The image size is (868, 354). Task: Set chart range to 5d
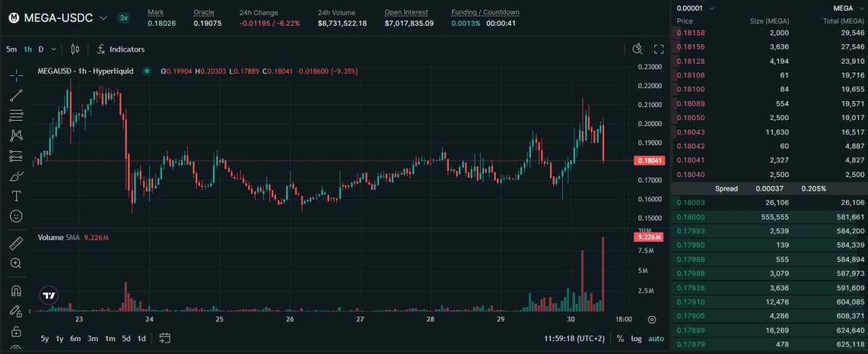pos(127,338)
